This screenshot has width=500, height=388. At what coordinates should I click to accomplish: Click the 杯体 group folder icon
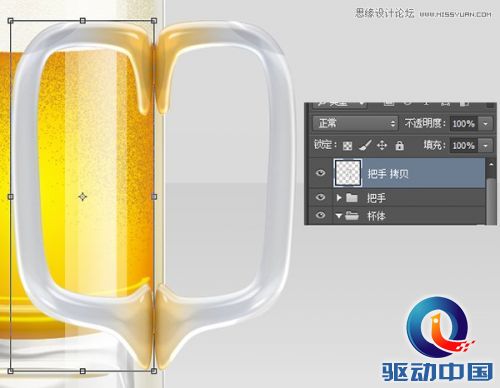352,216
